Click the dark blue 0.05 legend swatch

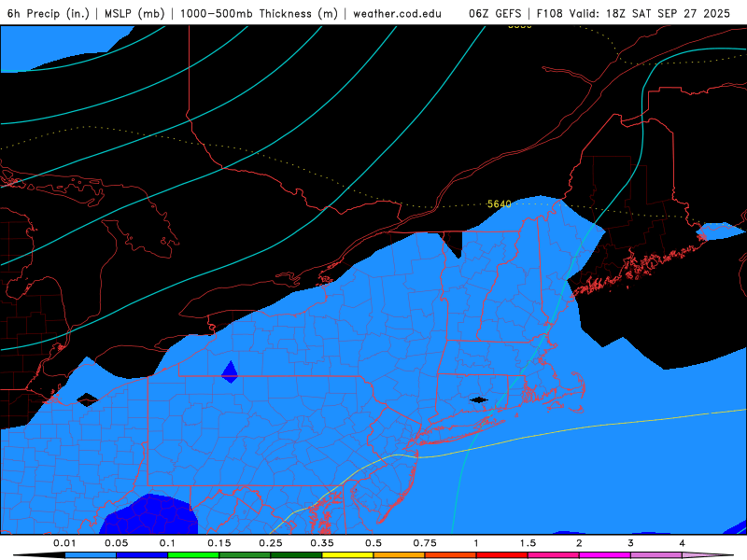[142, 555]
